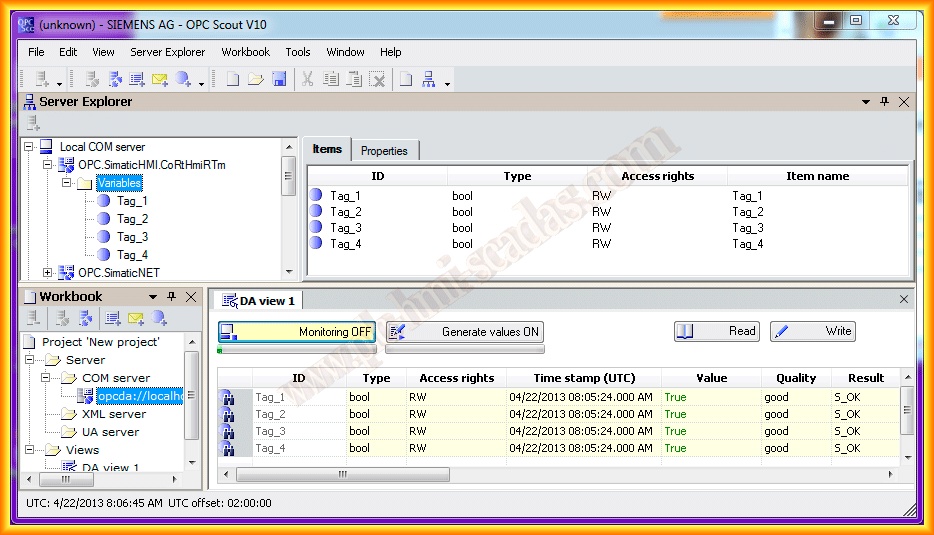Click the Delete icon with X in toolbar

377,79
